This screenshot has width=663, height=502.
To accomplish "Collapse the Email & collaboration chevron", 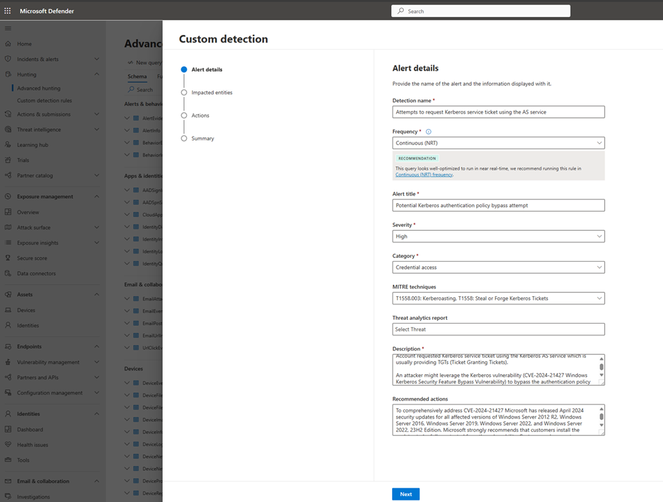I will (x=97, y=481).
